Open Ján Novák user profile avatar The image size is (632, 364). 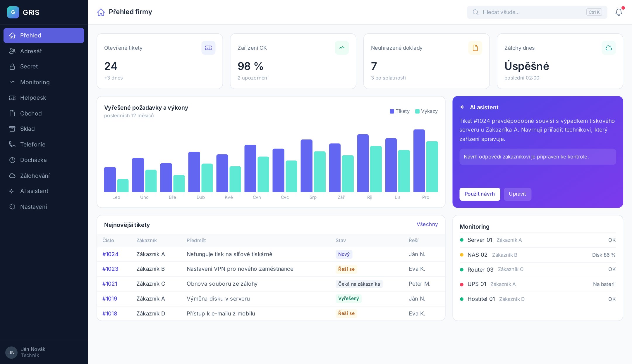point(11,353)
